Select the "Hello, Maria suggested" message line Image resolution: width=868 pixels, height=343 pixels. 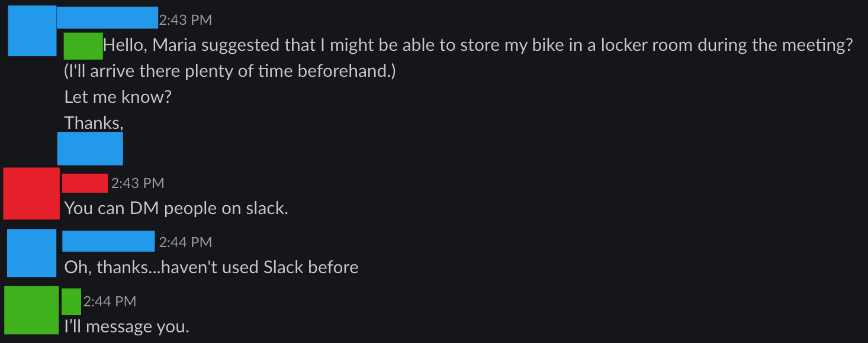(x=477, y=46)
